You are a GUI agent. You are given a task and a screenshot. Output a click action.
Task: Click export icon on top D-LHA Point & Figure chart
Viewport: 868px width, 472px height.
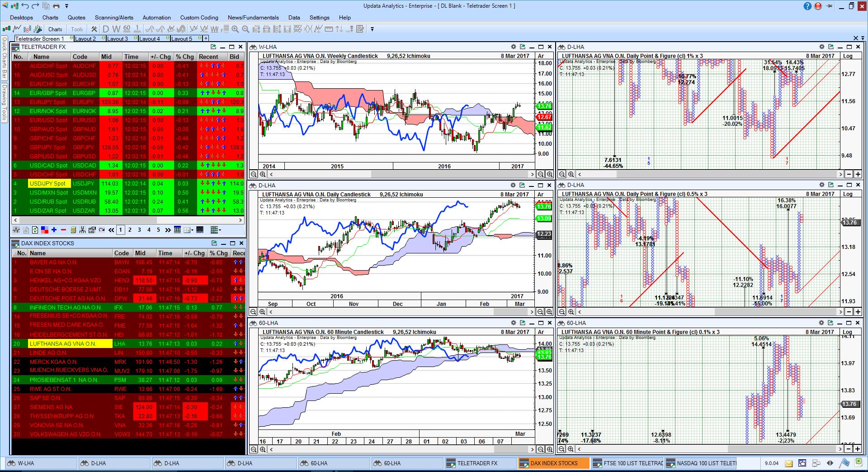point(831,47)
